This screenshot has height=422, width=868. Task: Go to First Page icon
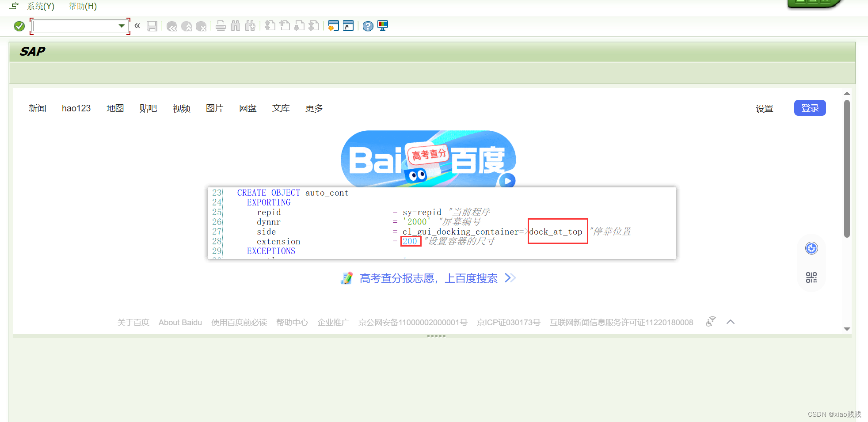point(270,26)
